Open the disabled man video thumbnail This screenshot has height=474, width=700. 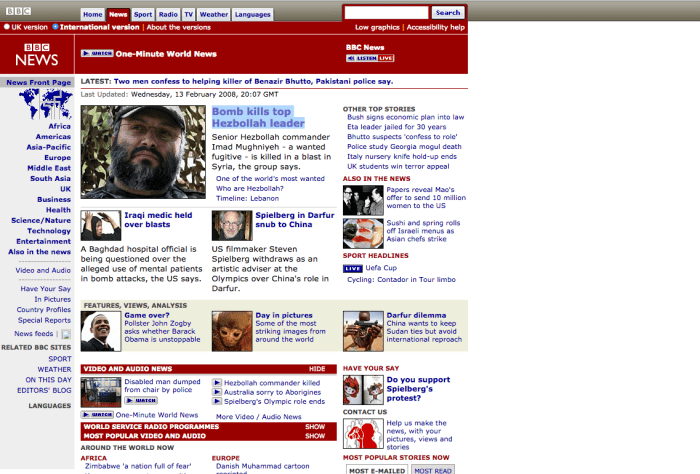[x=100, y=392]
